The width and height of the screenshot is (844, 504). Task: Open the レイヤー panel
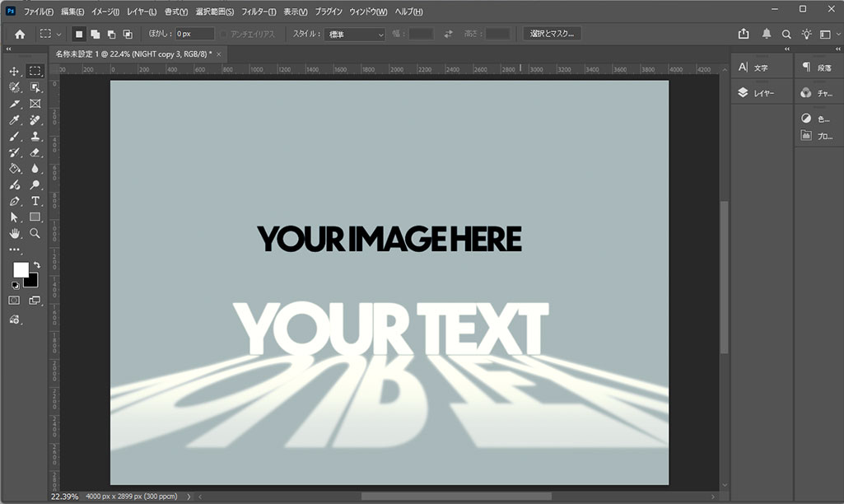click(756, 93)
